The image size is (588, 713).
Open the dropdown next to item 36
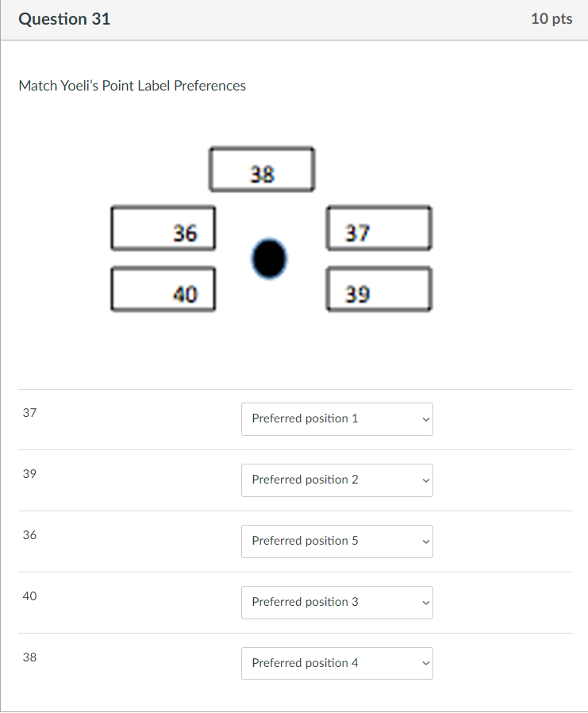pos(336,541)
